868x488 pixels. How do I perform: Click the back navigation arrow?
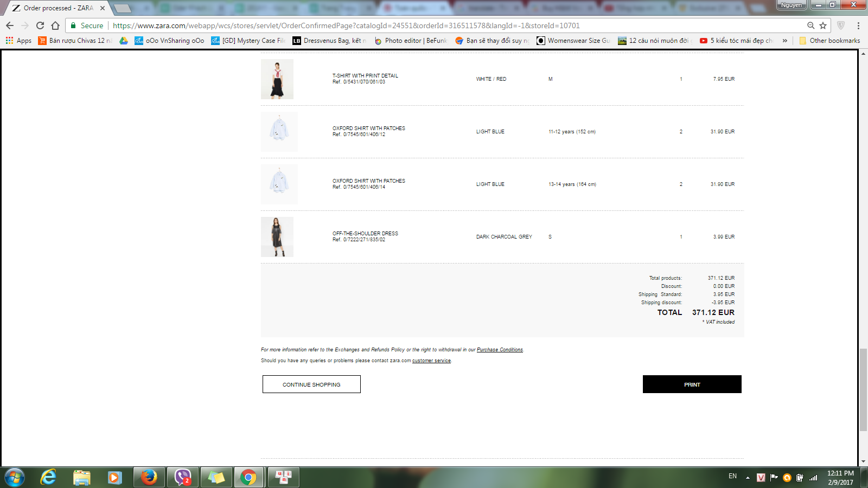(10, 25)
